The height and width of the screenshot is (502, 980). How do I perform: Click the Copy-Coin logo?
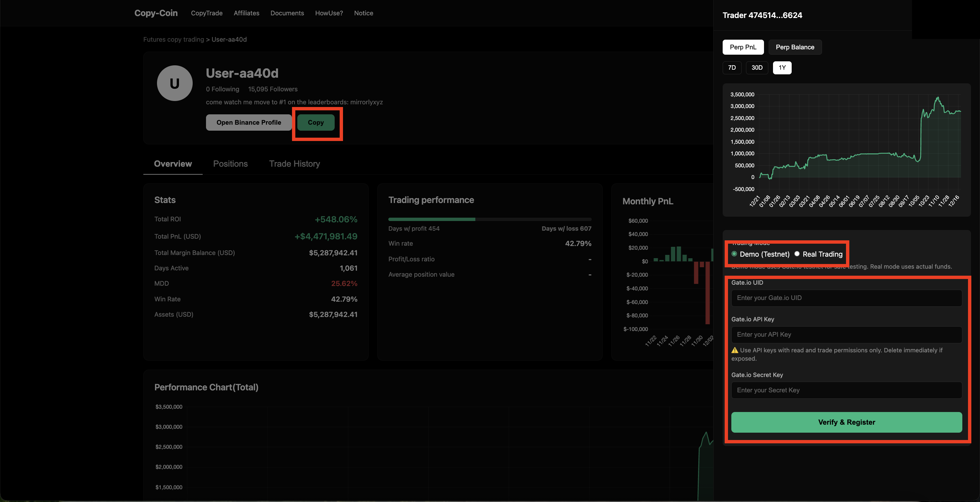click(156, 13)
